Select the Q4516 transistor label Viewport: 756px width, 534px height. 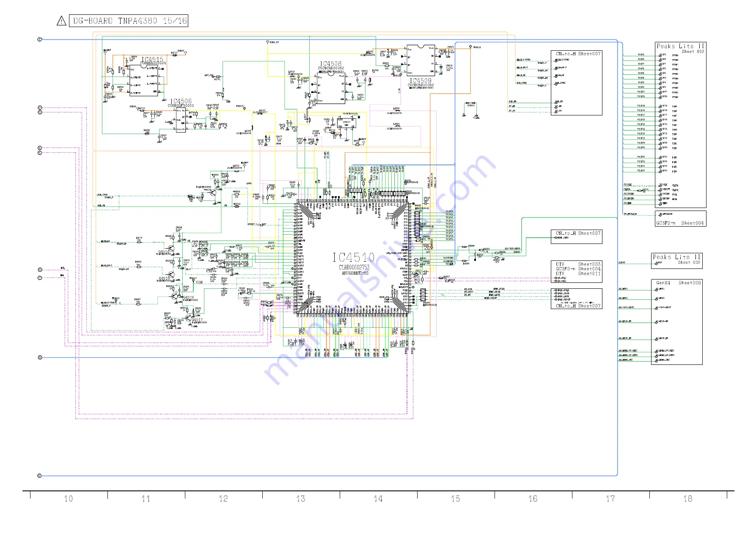click(189, 298)
